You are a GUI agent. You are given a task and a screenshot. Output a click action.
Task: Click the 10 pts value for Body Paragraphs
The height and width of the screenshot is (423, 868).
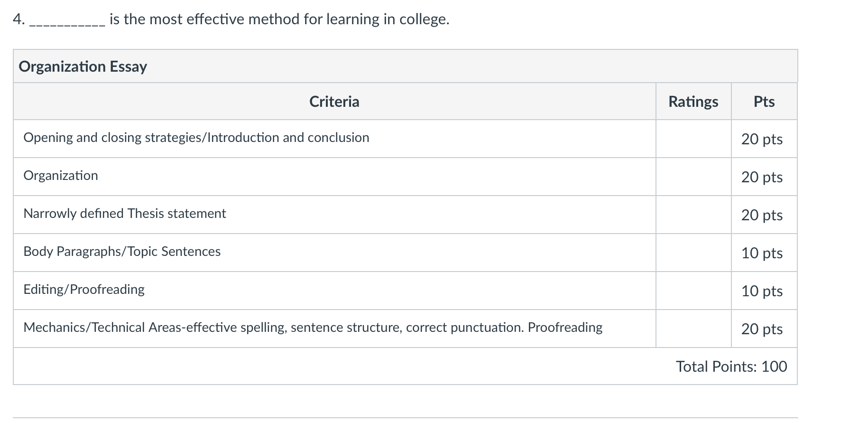pos(762,253)
